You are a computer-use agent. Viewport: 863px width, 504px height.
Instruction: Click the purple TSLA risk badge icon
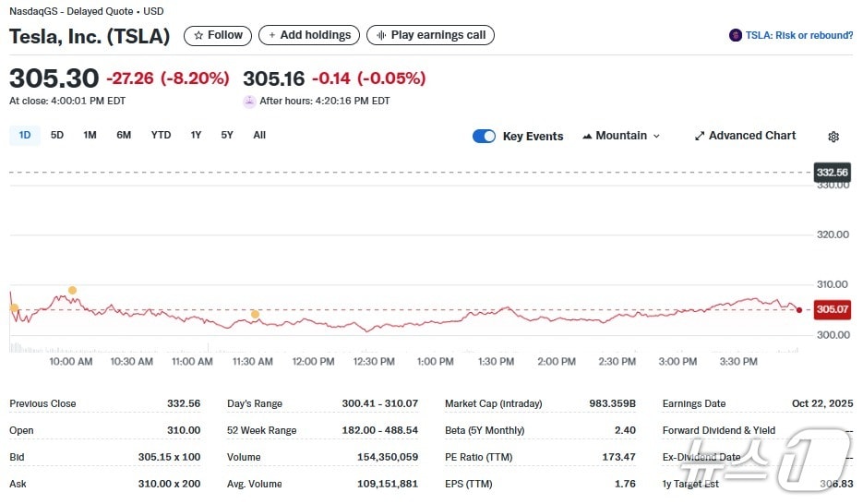click(735, 35)
